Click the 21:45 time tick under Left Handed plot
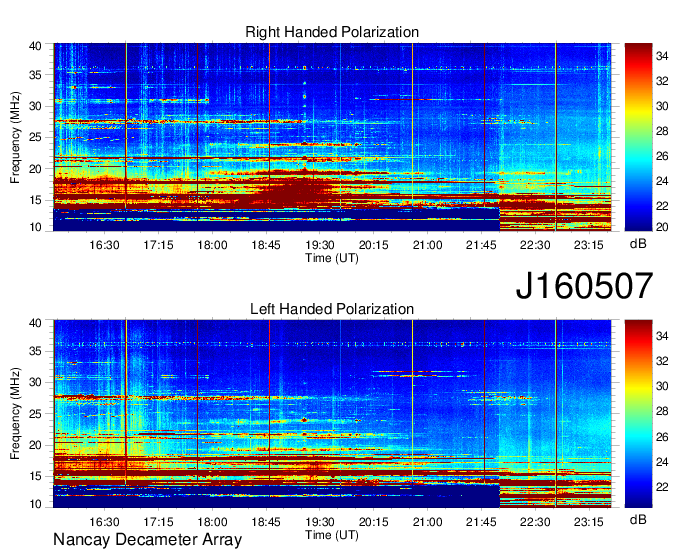The image size is (680, 552). [x=481, y=522]
